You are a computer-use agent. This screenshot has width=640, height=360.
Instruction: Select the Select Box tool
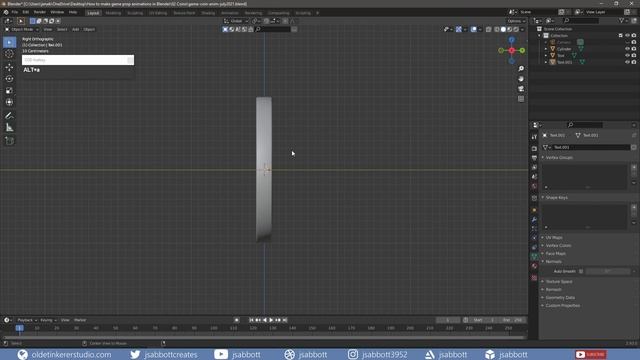coord(9,42)
